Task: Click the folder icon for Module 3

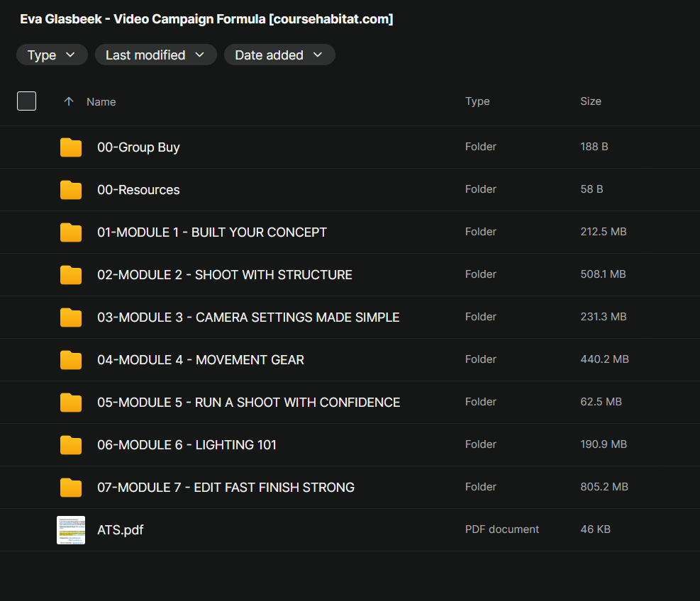Action: (x=71, y=318)
